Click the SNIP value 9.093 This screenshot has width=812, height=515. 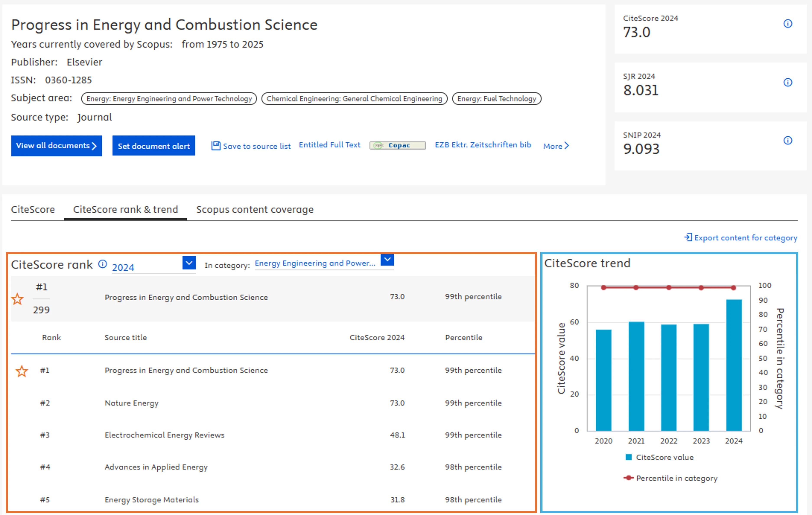tap(641, 149)
